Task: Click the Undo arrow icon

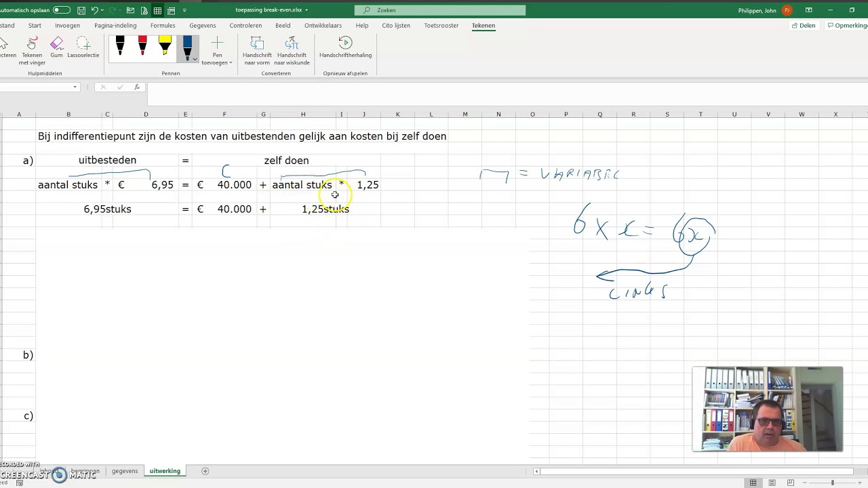Action: (x=95, y=10)
